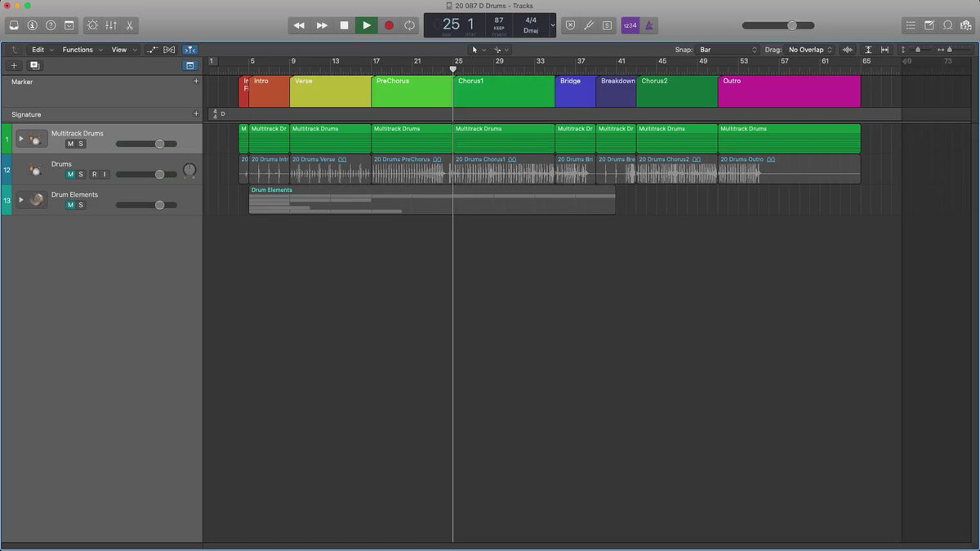Image resolution: width=980 pixels, height=551 pixels.
Task: Open the Note Pads panel
Action: 929,25
